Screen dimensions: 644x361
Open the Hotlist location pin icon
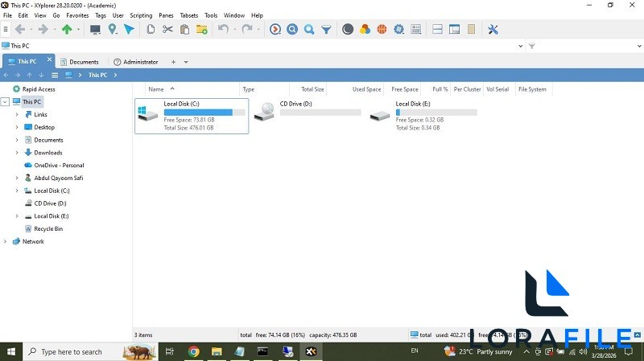pos(112,29)
